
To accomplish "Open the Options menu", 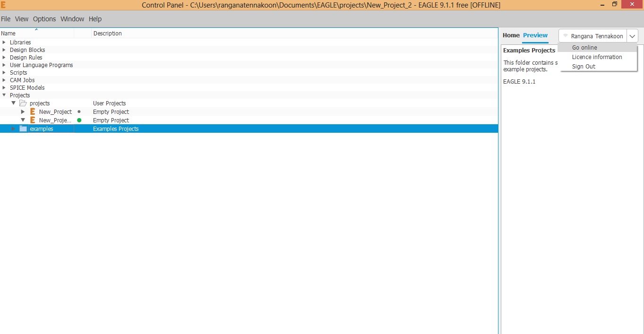I will click(44, 19).
